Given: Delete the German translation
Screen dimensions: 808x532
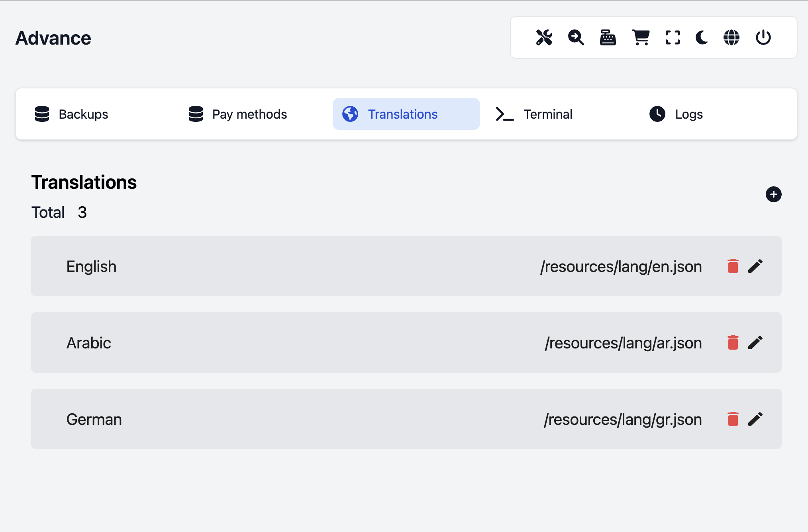Looking at the screenshot, I should point(733,419).
